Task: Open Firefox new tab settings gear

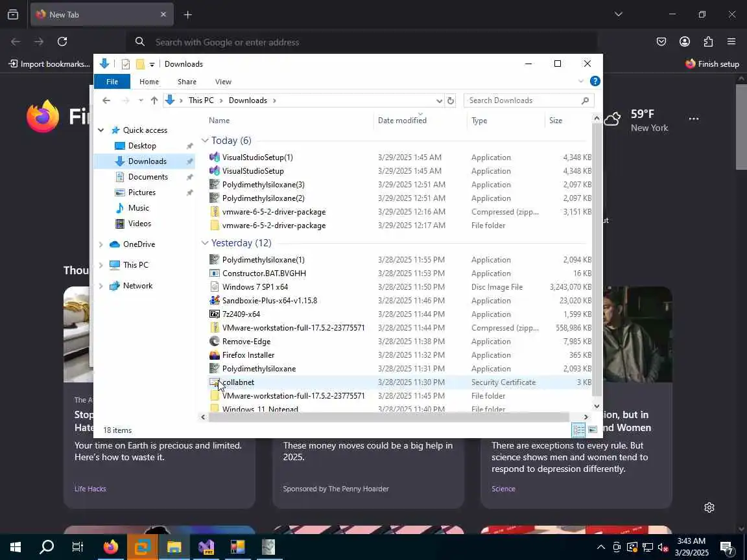Action: (709, 507)
